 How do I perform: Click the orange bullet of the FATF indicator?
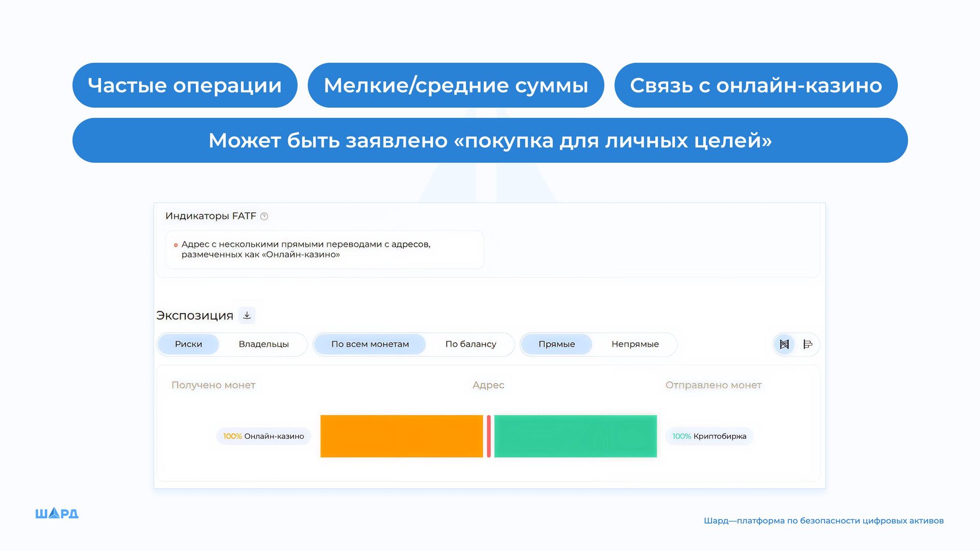176,245
